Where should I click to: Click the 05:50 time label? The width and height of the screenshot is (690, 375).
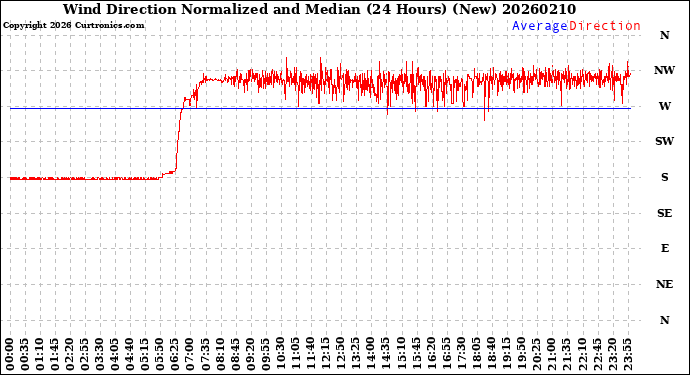pos(161,355)
